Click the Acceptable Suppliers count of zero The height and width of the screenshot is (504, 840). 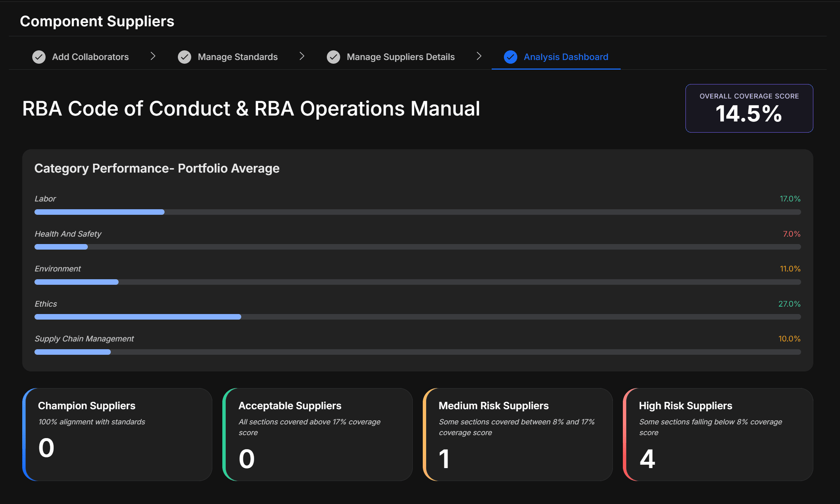click(246, 458)
